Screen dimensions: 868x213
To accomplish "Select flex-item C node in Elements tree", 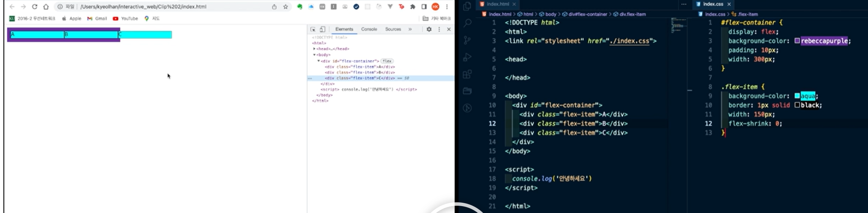I will pos(380,78).
